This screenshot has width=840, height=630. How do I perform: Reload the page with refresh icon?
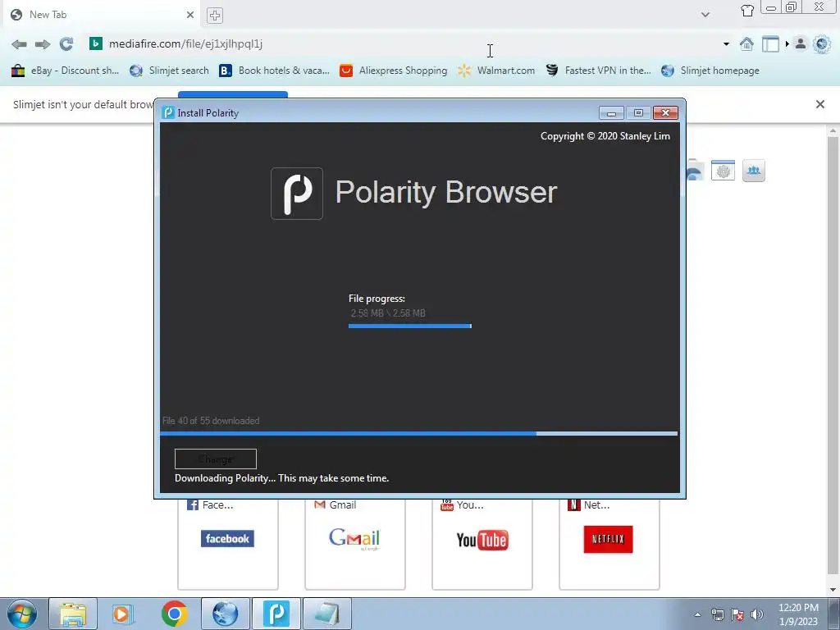tap(66, 44)
